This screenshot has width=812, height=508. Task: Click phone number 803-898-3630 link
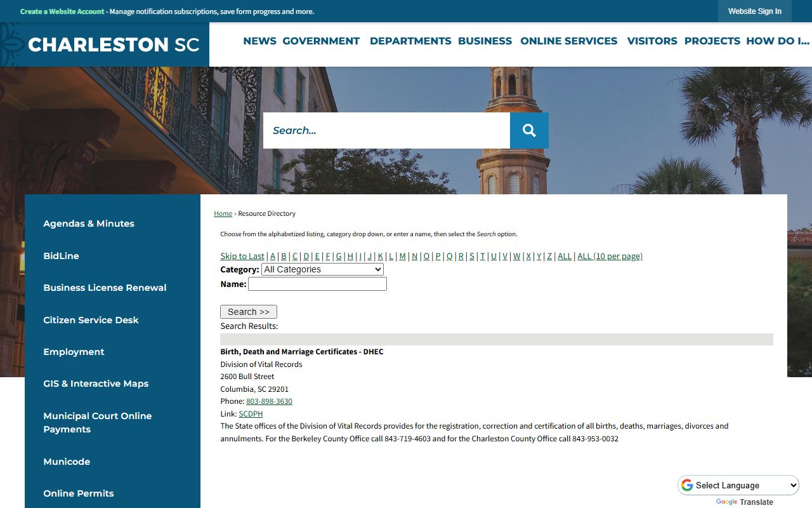(269, 401)
